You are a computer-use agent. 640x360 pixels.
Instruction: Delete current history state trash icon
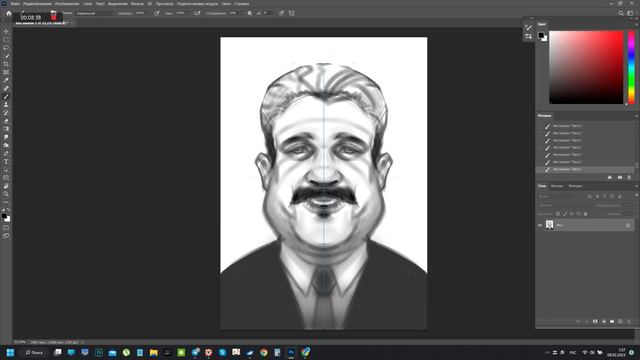coord(629,178)
